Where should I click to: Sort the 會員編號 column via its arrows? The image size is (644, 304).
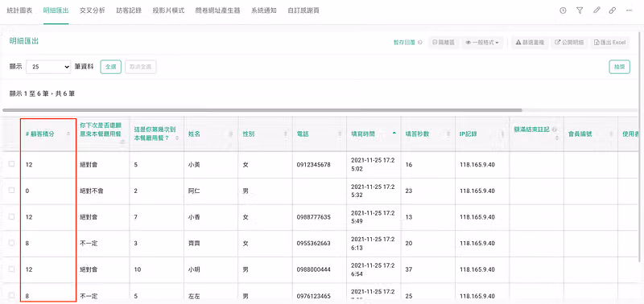[611, 134]
